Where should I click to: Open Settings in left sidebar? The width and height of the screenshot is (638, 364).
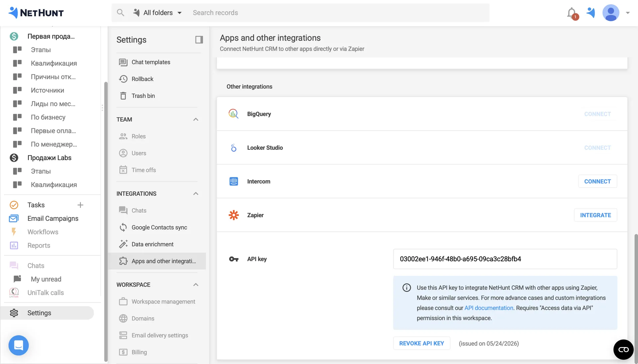(x=47, y=313)
